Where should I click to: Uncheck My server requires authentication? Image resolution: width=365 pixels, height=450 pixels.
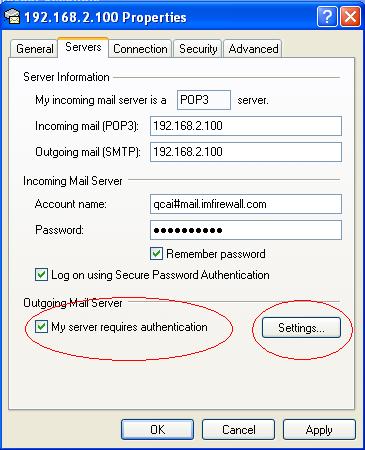(41, 327)
